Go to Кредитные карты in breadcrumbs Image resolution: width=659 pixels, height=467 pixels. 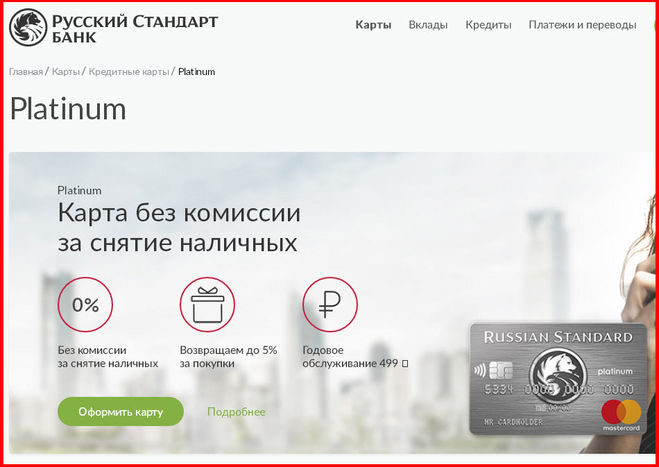[x=129, y=71]
